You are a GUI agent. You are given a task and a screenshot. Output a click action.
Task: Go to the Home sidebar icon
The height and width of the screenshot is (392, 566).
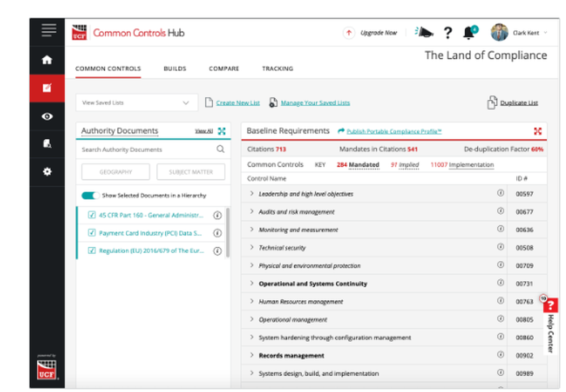pyautogui.click(x=47, y=60)
